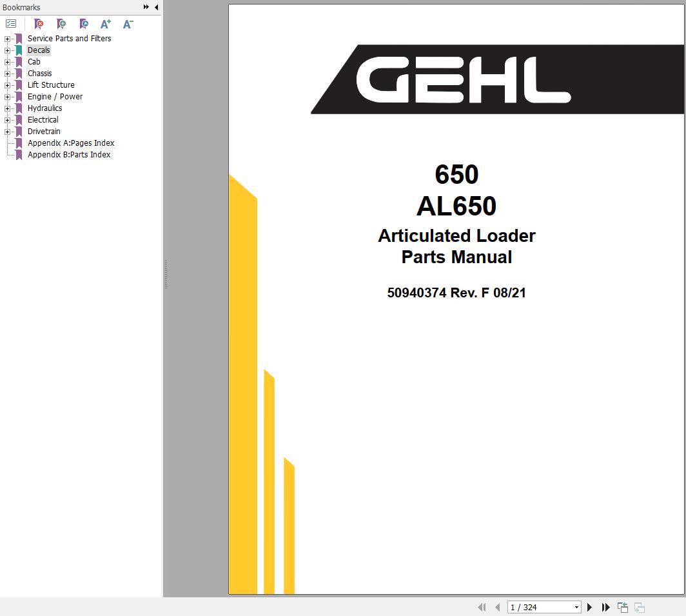Expand the Hydraulics bookmark node
The image size is (686, 616).
pyautogui.click(x=7, y=108)
